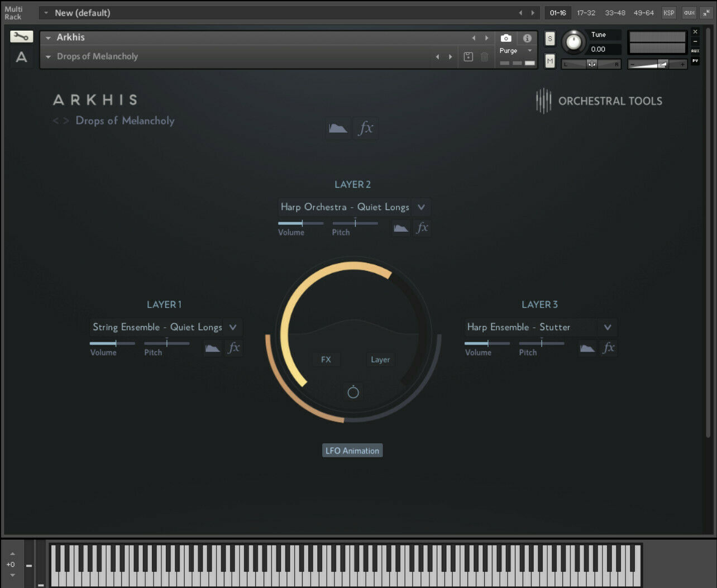Remove instrument with X button in header
The width and height of the screenshot is (717, 588).
695,32
